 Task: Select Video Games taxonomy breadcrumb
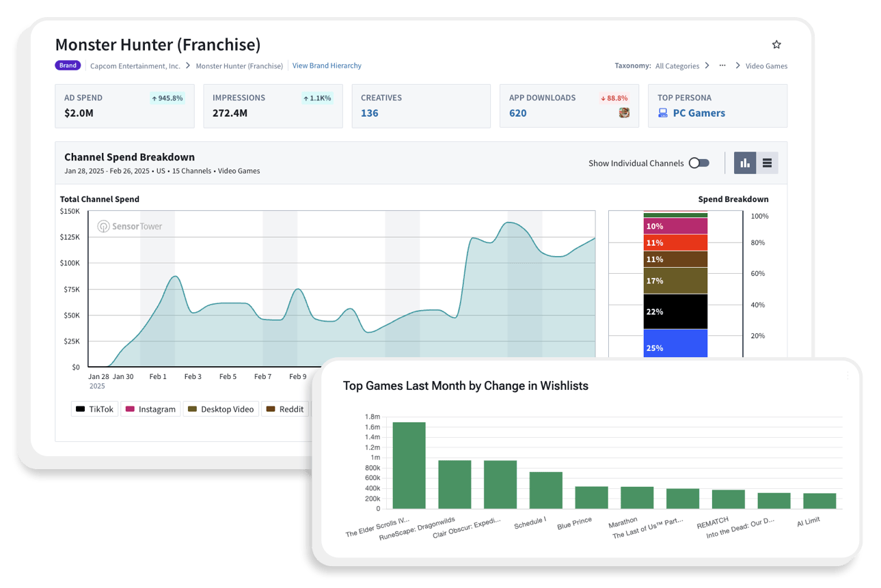click(x=766, y=66)
